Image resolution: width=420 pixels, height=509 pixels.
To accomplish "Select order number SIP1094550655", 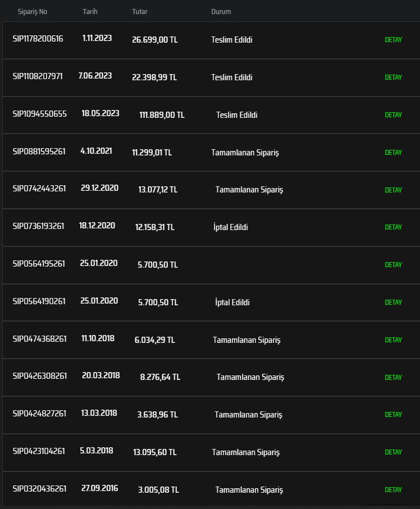I will (x=40, y=114).
